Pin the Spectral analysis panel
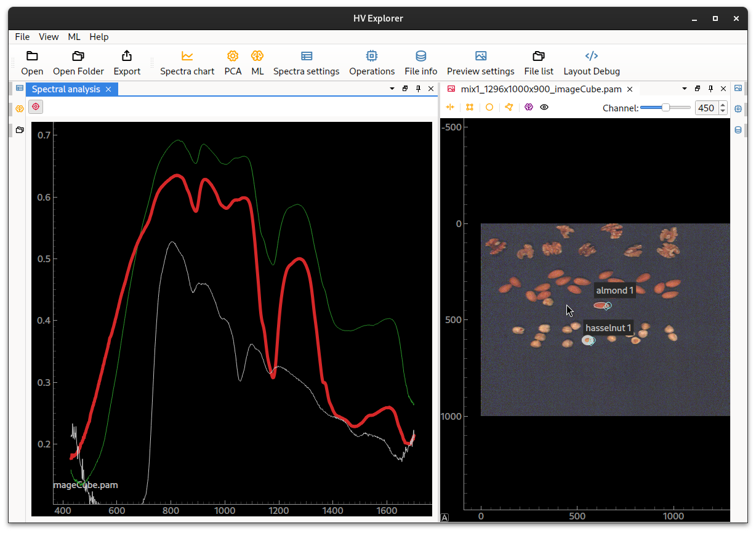 (418, 89)
